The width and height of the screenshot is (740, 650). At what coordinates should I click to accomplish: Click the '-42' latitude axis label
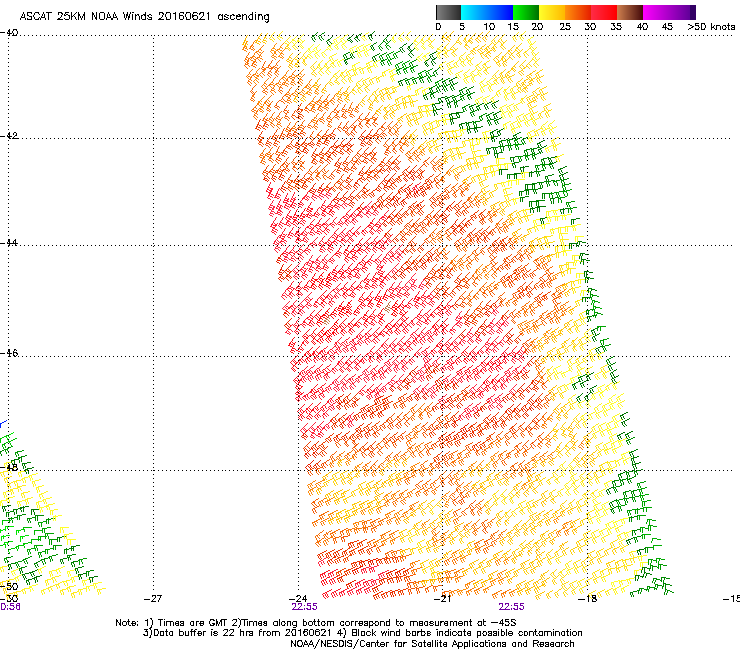point(9,136)
